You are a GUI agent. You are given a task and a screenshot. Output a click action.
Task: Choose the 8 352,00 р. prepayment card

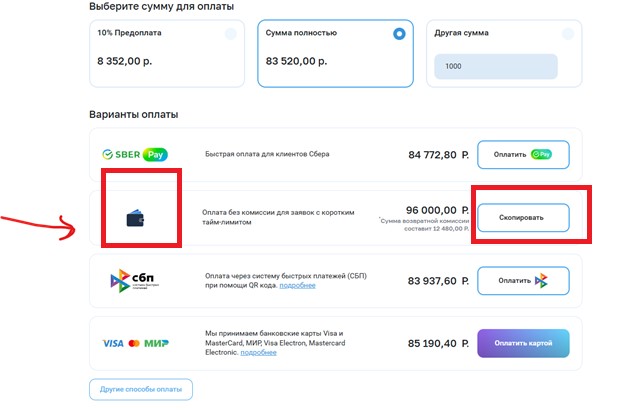click(x=167, y=53)
